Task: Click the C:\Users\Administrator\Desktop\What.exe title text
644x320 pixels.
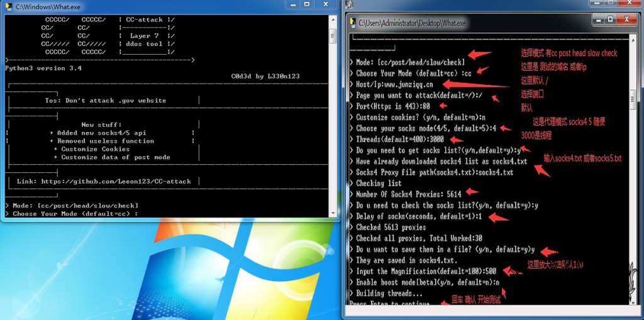Action: 413,23
